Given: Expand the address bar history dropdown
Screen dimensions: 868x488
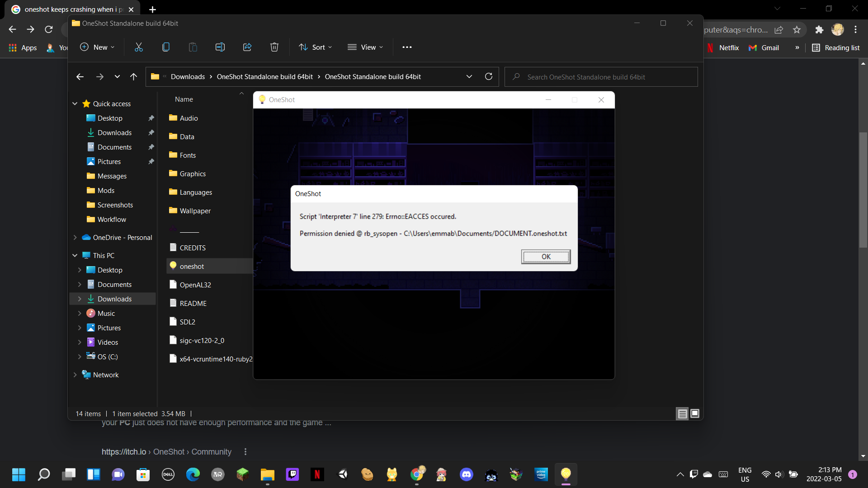Looking at the screenshot, I should [x=469, y=77].
